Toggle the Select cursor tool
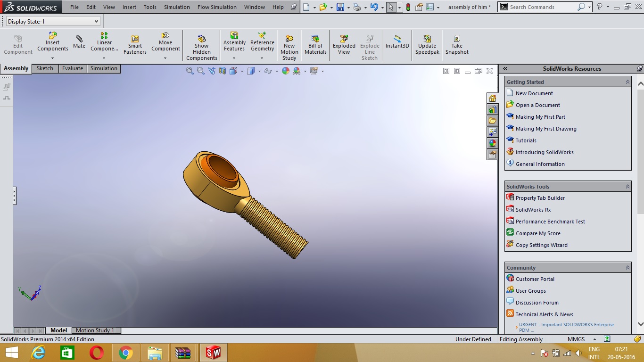The width and height of the screenshot is (644, 362). click(391, 7)
